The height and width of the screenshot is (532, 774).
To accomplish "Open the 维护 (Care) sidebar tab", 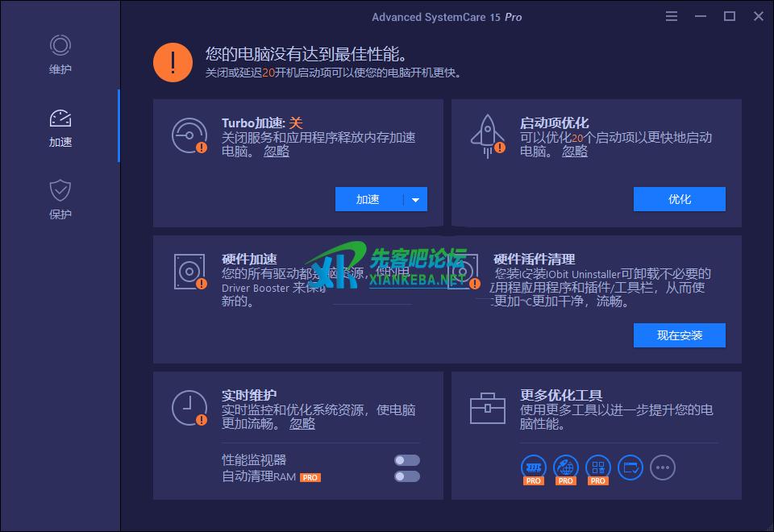I will (60, 54).
